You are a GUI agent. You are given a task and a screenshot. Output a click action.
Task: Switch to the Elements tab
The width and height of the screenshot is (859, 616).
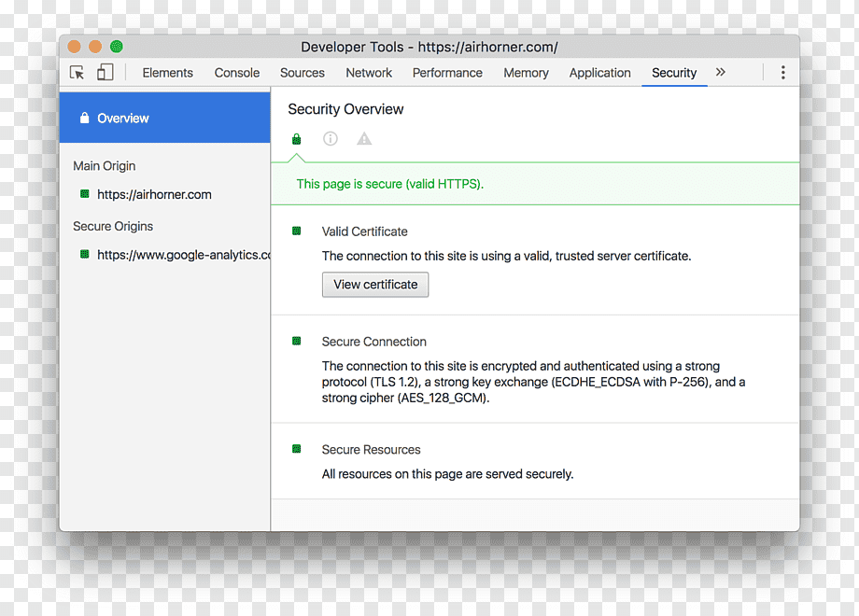click(168, 73)
